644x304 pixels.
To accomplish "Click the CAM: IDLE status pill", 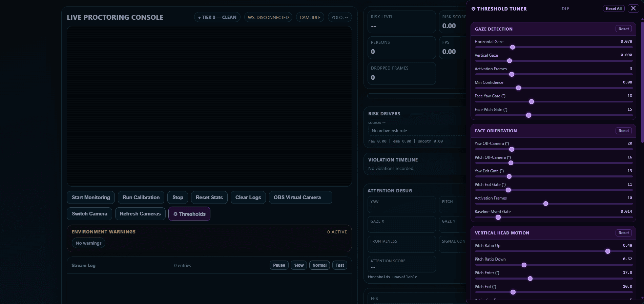I will [310, 17].
